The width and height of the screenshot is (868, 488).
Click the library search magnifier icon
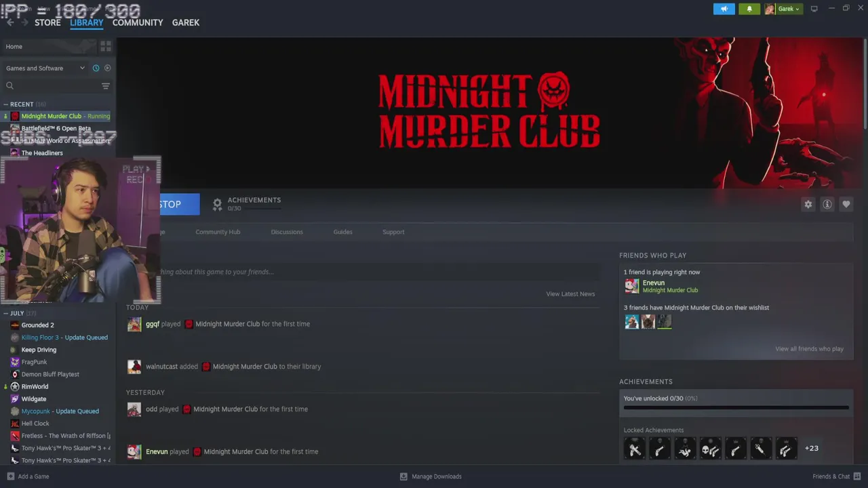tap(9, 85)
